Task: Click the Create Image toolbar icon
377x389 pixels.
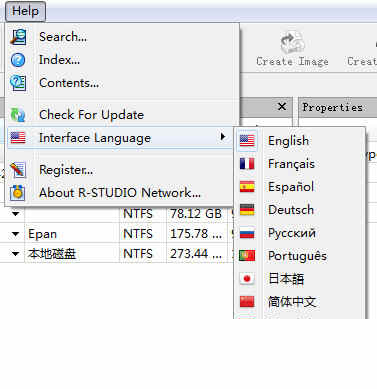Action: [292, 42]
